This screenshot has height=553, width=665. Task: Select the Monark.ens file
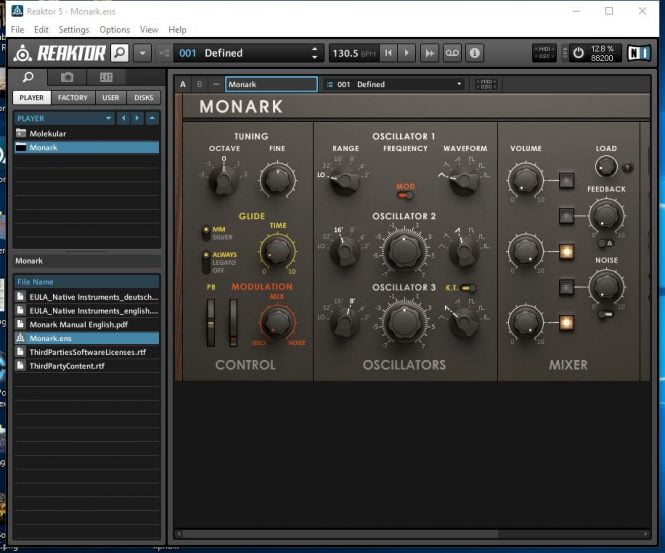87,338
